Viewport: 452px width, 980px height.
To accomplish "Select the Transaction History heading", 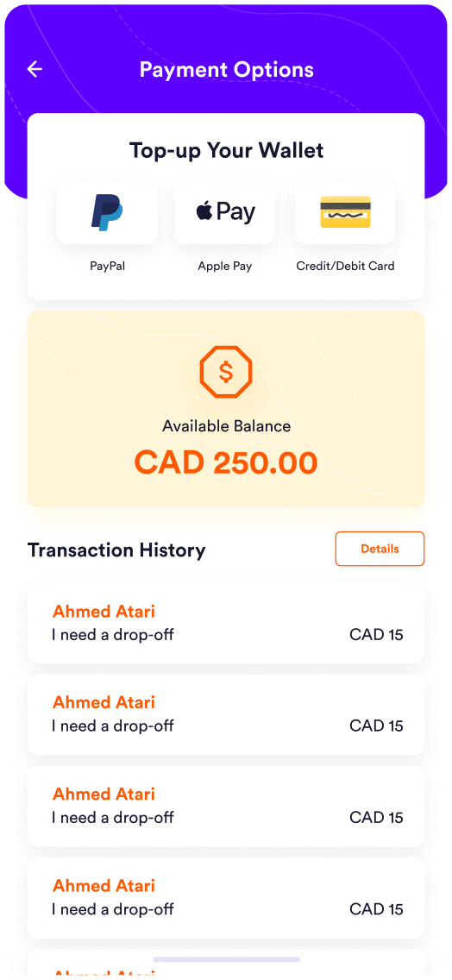I will tap(116, 550).
